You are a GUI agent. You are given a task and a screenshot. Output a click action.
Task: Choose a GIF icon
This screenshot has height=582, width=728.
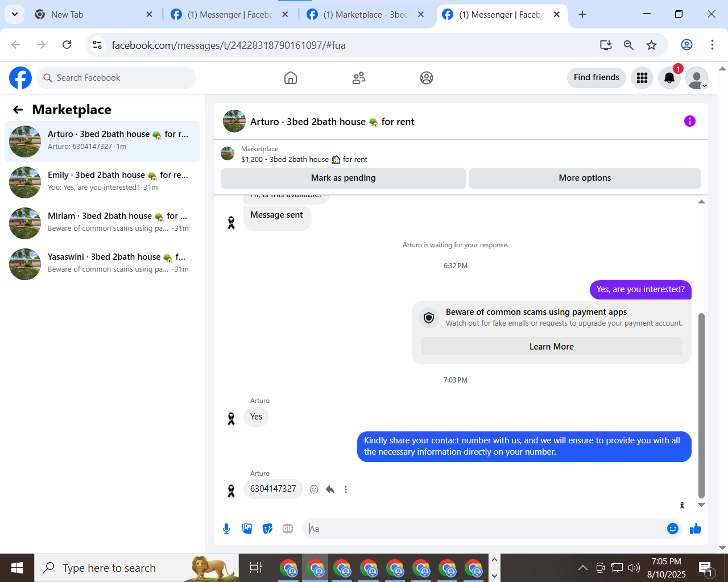point(288,529)
